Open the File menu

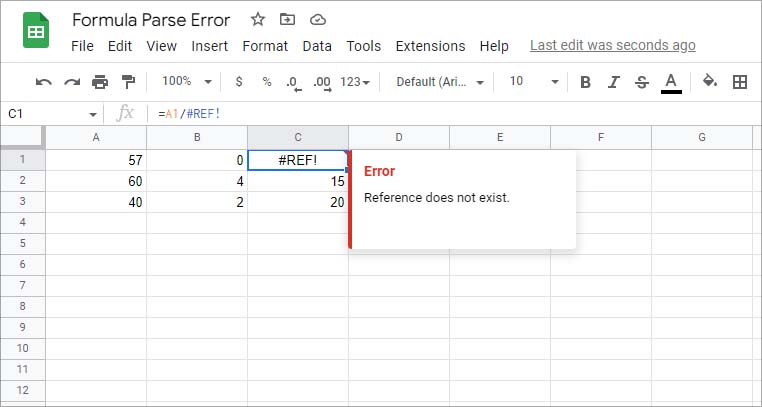coord(82,46)
